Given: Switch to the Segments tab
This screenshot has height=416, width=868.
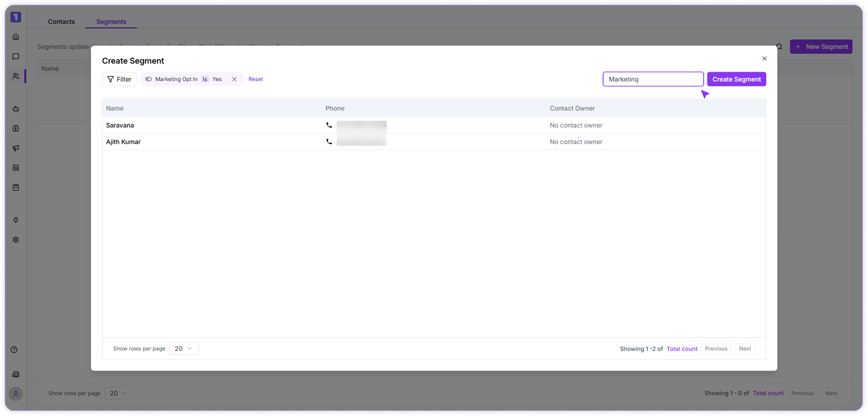Looking at the screenshot, I should (x=111, y=21).
